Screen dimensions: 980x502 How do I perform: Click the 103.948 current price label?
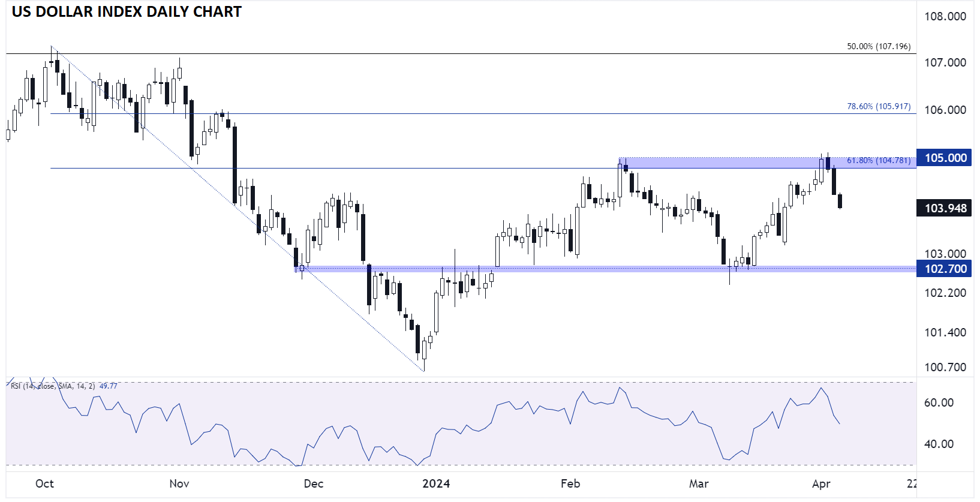click(x=944, y=208)
